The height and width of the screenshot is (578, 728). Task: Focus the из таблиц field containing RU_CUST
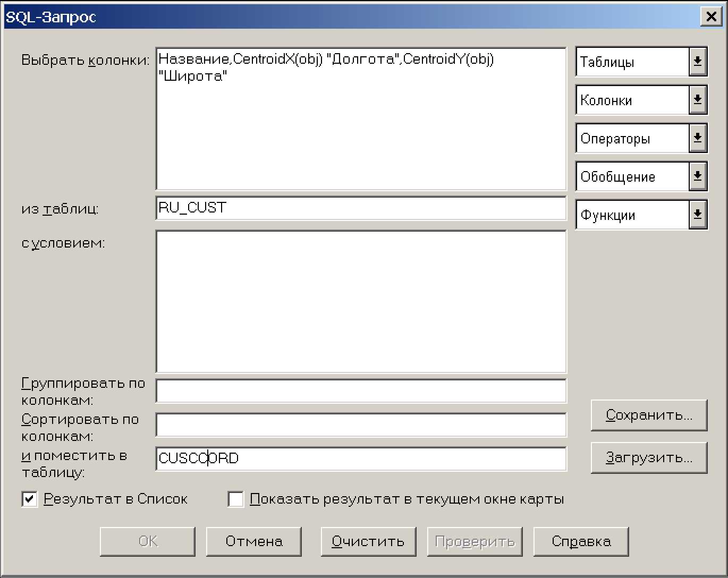coord(361,208)
